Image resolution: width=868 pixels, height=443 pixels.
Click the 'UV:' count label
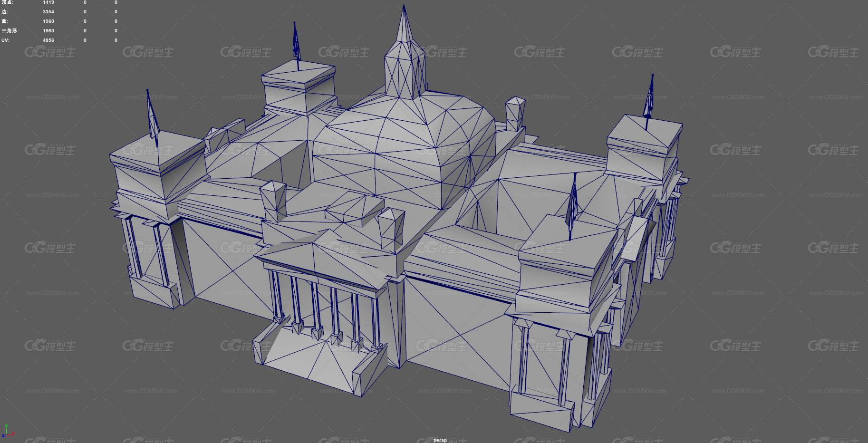(x=5, y=40)
